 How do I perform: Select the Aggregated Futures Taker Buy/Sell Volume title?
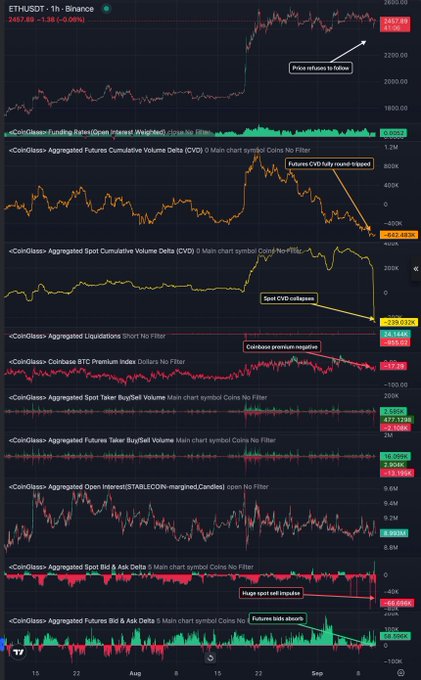tap(91, 440)
